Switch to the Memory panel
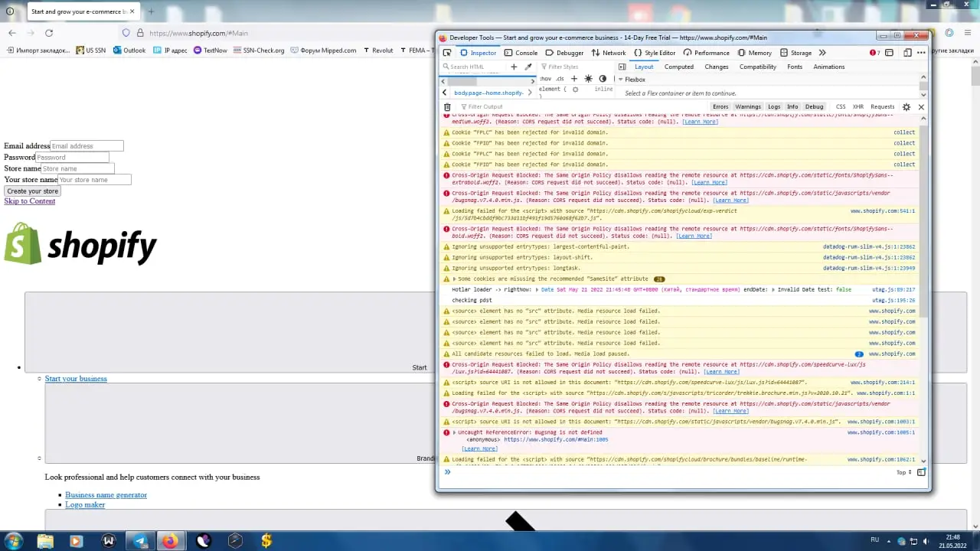This screenshot has width=980, height=551. click(754, 53)
